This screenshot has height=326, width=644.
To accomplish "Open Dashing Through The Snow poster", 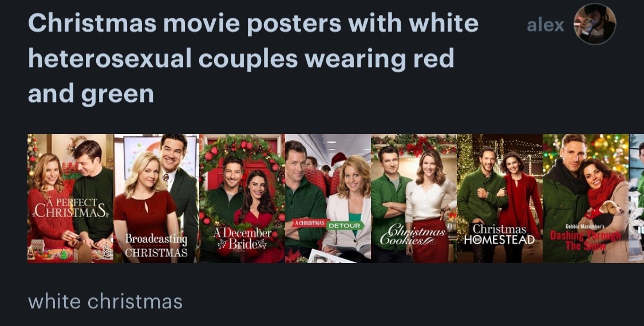I will [585, 199].
